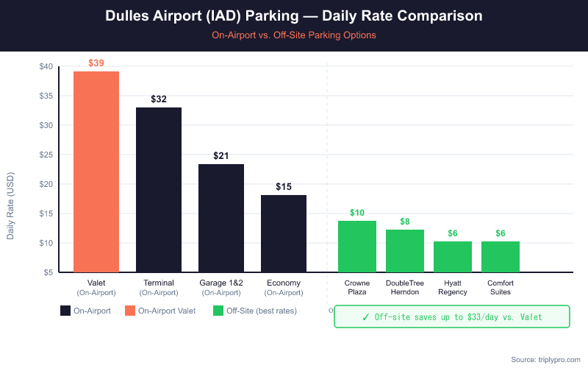
Task: Select the green Crowne Plaza bar
Action: click(357, 247)
